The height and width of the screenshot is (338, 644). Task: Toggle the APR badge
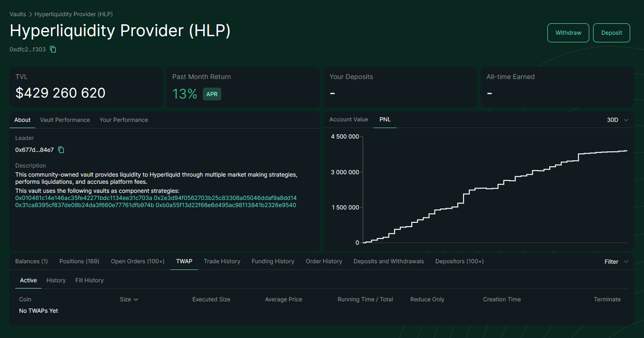pyautogui.click(x=212, y=94)
